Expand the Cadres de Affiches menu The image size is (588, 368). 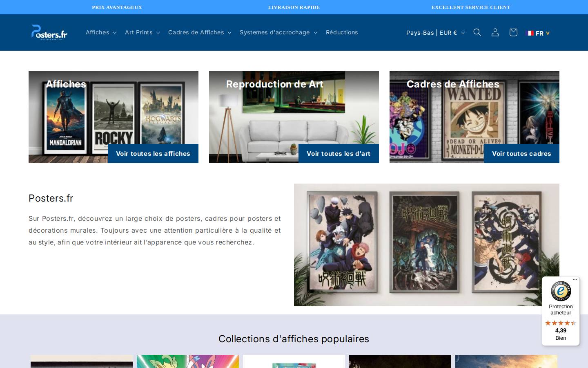click(200, 32)
